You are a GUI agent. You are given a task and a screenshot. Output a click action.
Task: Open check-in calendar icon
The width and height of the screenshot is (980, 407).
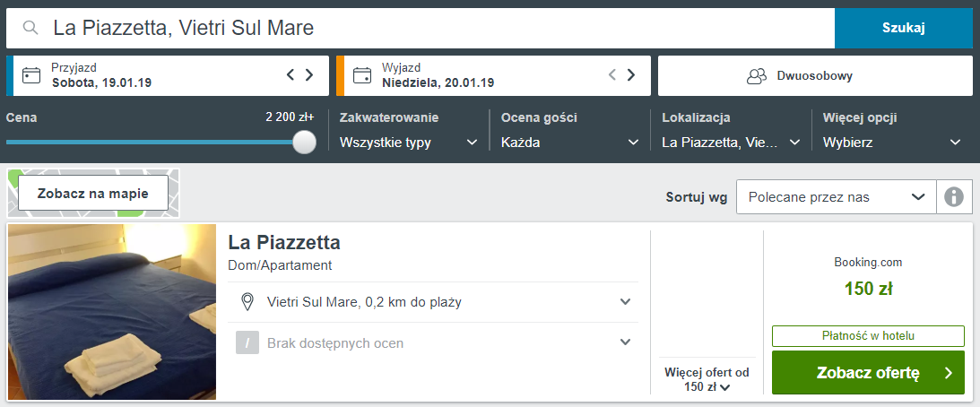point(31,75)
